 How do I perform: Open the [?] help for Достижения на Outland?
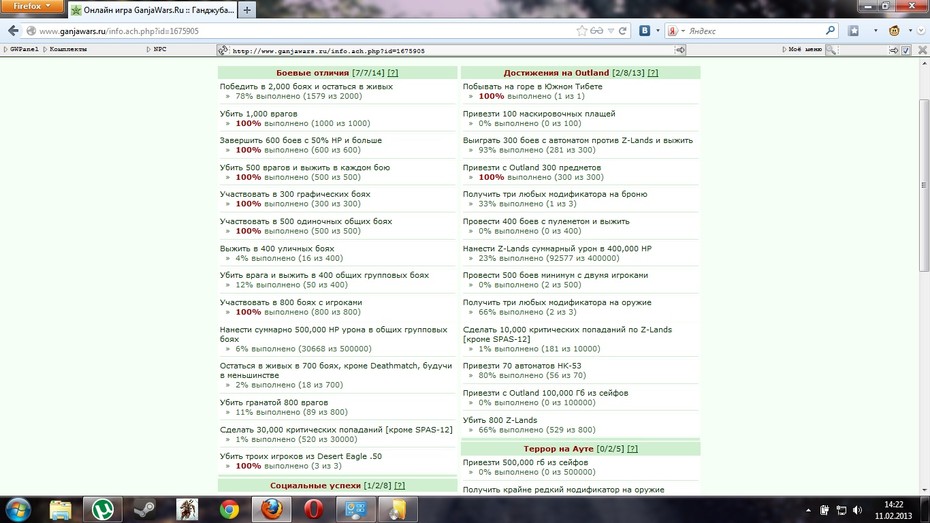[x=652, y=72]
